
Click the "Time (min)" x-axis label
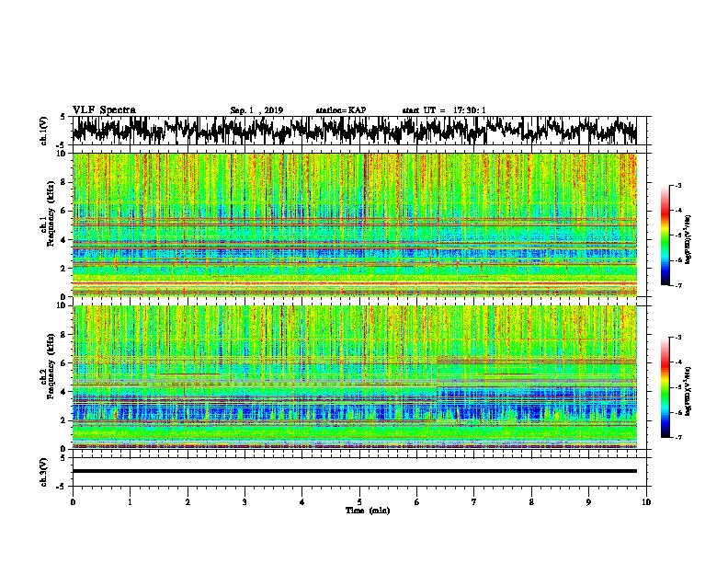(368, 511)
